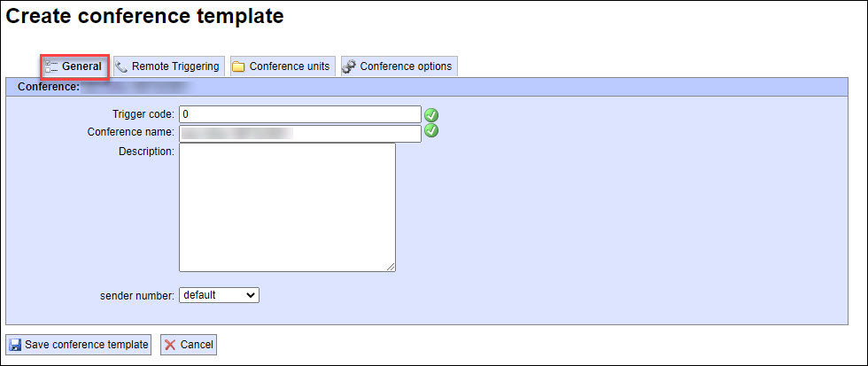Click inside the Description text area
Image resolution: width=868 pixels, height=366 pixels.
(x=287, y=207)
